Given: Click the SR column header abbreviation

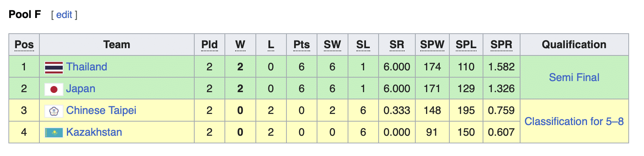Looking at the screenshot, I should [397, 45].
